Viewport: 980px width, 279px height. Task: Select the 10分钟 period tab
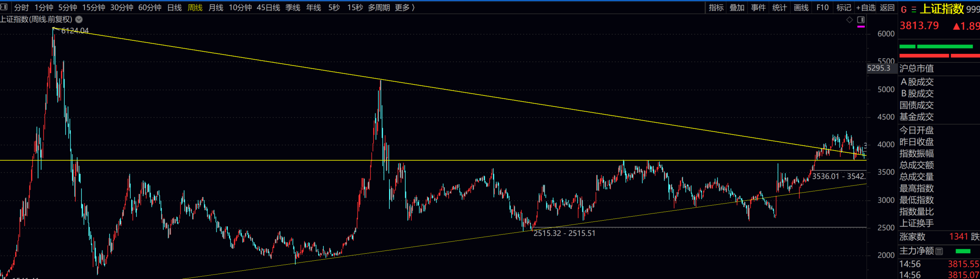(240, 7)
